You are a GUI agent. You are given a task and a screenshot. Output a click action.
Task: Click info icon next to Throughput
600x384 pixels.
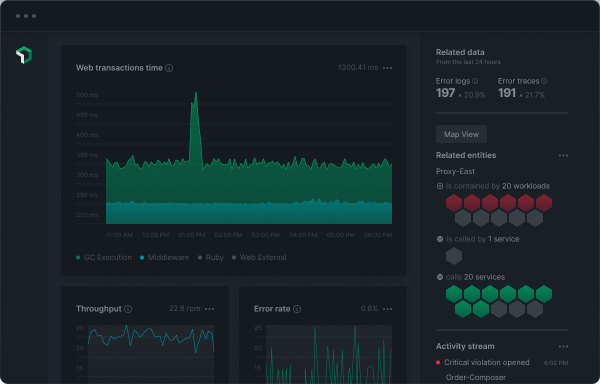[128, 309]
